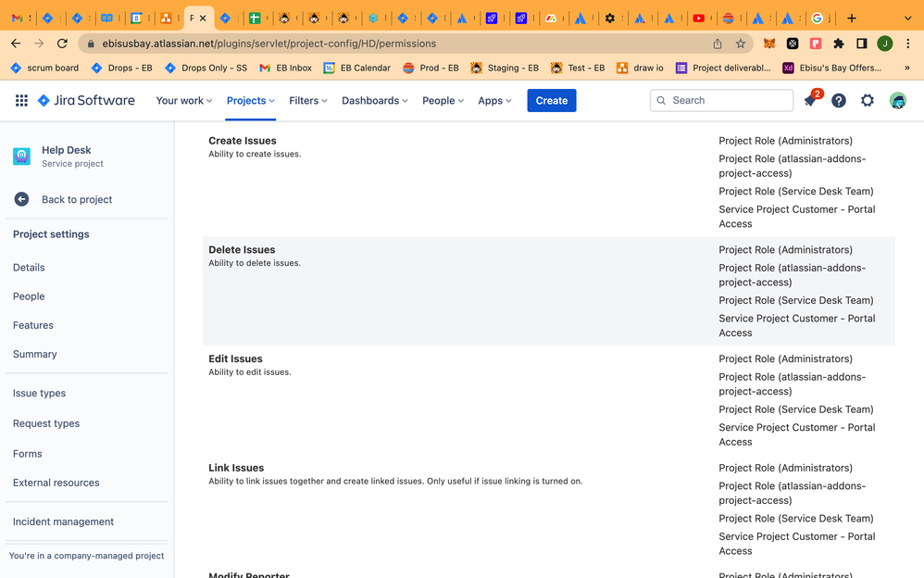This screenshot has height=578, width=924.
Task: Expand the Filters menu
Action: pos(307,100)
